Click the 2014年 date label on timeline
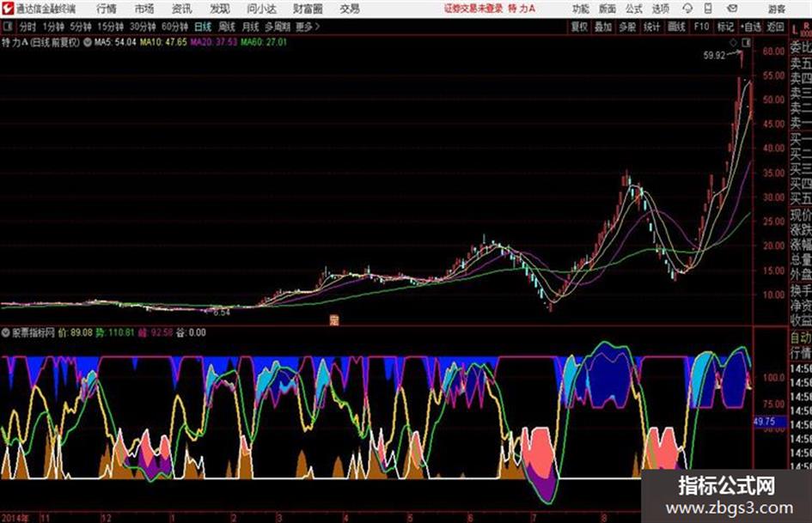 coord(15,518)
